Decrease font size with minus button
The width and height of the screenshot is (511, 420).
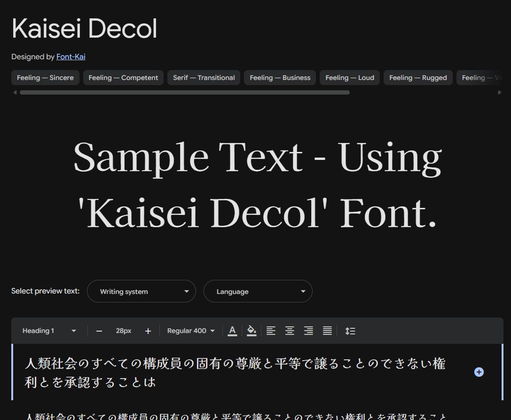click(x=99, y=331)
